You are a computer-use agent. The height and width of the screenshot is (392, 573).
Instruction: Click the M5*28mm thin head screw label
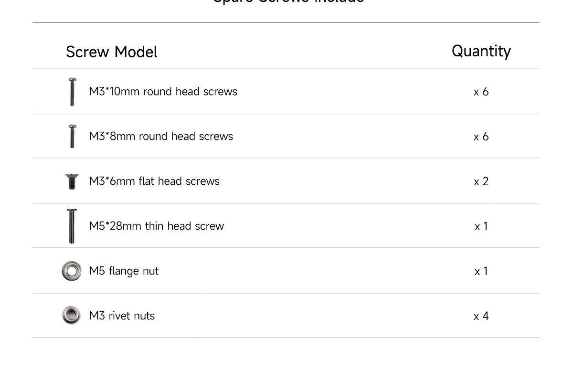pyautogui.click(x=156, y=226)
